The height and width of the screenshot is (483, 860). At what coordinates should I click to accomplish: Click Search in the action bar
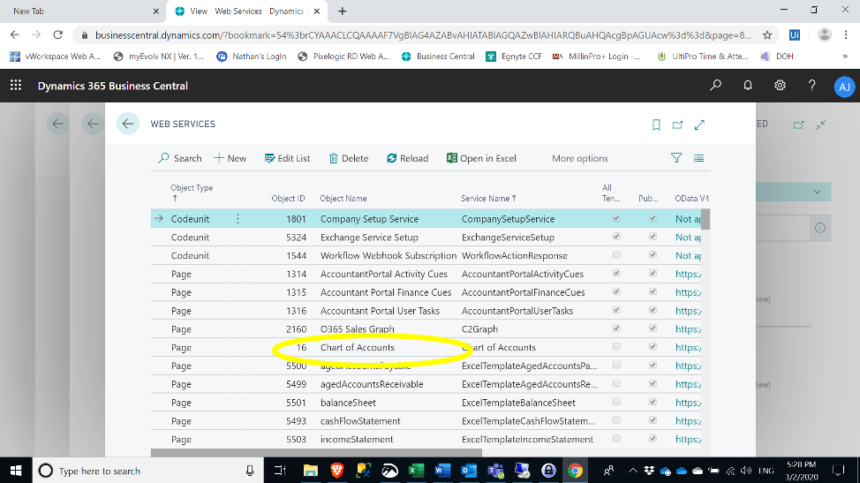click(x=180, y=158)
